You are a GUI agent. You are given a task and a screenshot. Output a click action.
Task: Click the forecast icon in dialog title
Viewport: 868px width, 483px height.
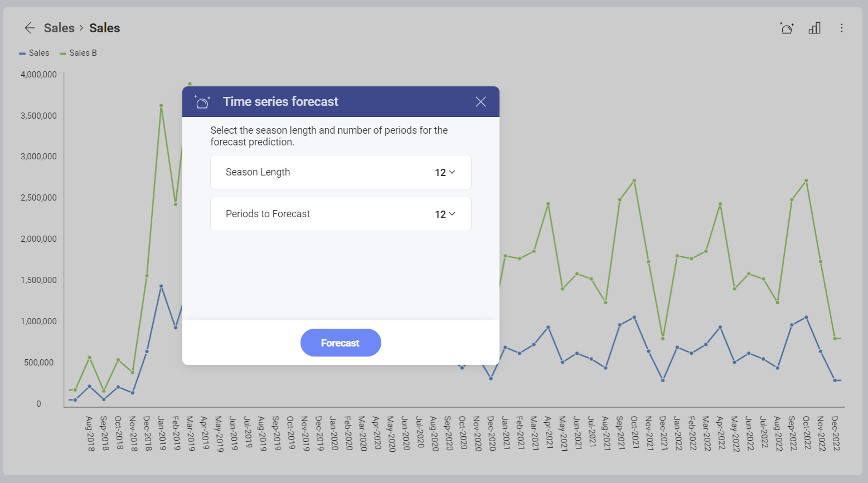[x=202, y=101]
